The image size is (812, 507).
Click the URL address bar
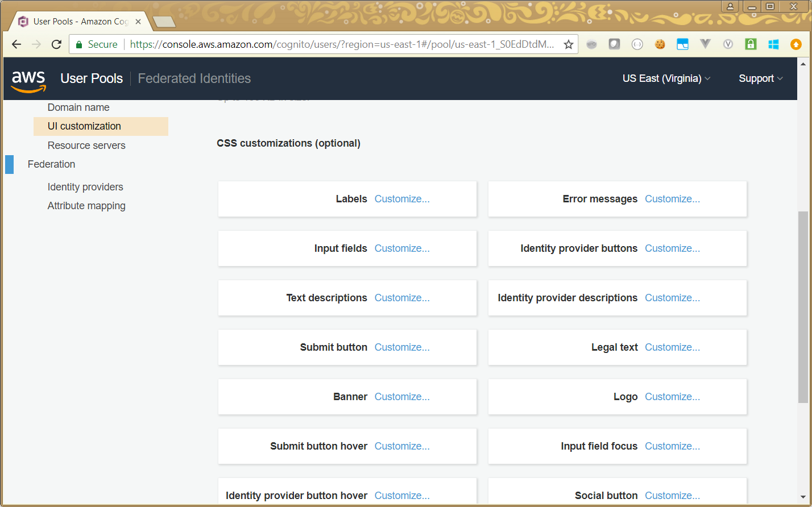[341, 44]
